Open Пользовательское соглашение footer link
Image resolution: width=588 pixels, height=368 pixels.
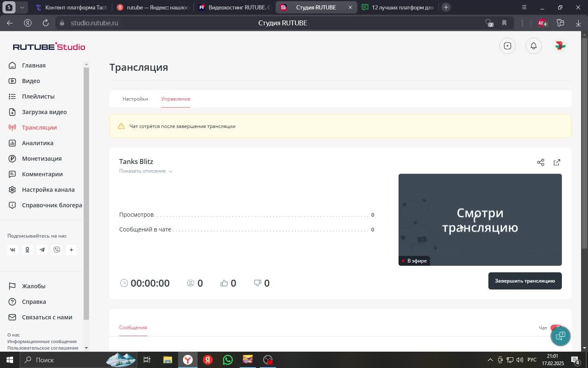[43, 348]
